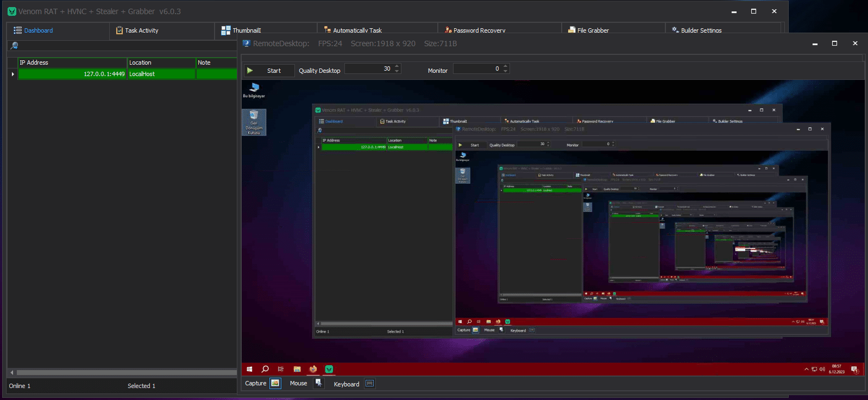Click the magnifier search icon above the client list
This screenshot has height=400, width=868.
pyautogui.click(x=15, y=46)
